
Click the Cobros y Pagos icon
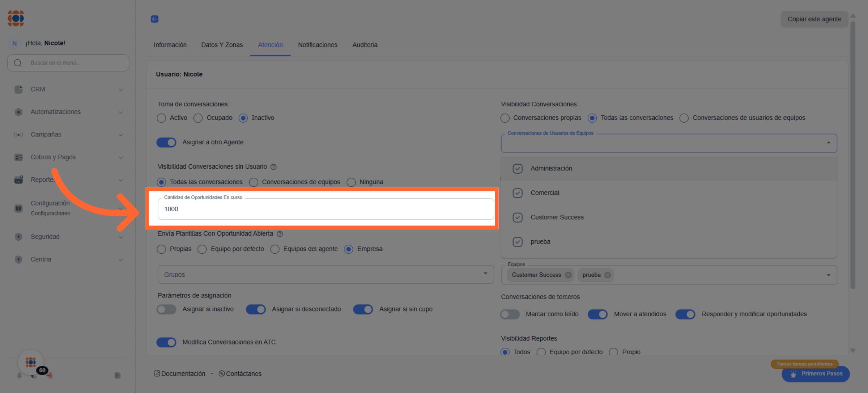pyautogui.click(x=18, y=157)
